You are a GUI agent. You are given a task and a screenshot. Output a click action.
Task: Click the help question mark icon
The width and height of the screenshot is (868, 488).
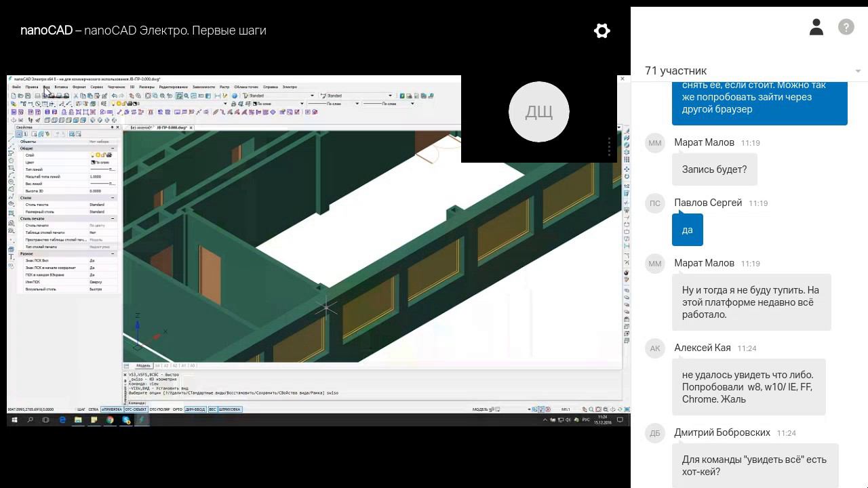pos(846,27)
